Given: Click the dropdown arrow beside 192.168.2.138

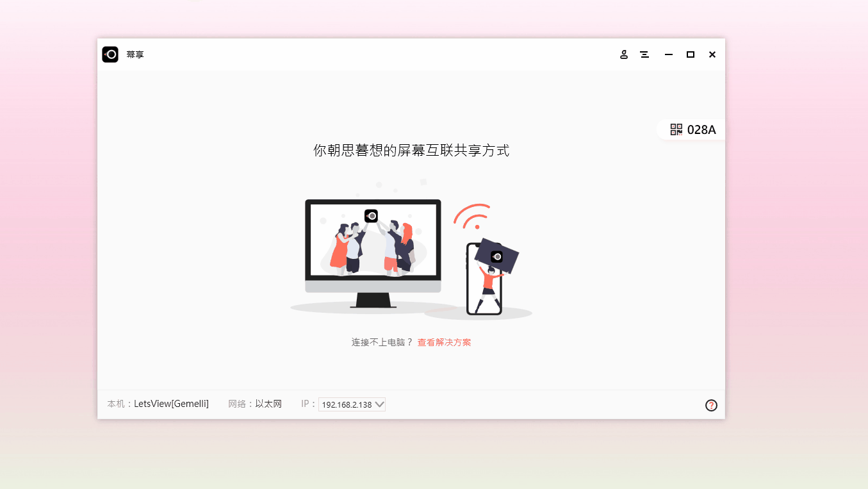Looking at the screenshot, I should 379,404.
